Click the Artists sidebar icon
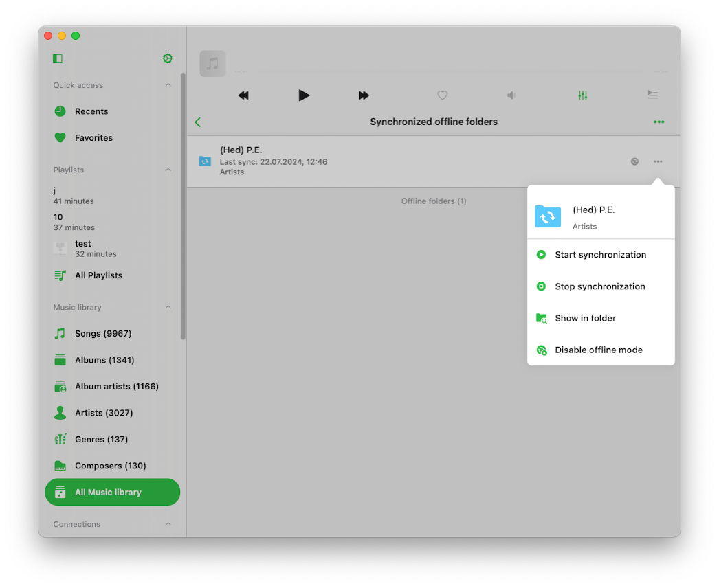 point(59,413)
